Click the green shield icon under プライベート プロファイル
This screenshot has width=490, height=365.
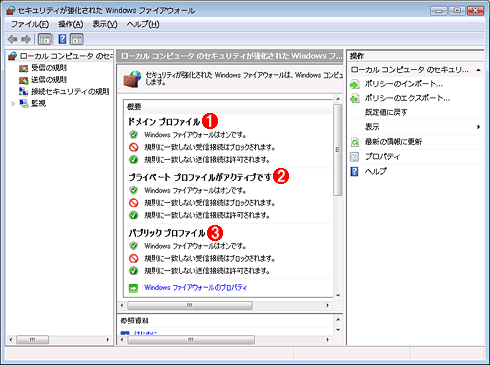coord(134,190)
